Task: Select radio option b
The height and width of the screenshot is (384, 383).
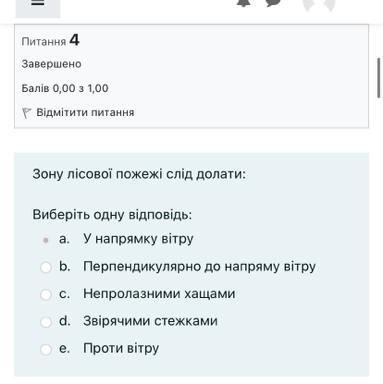Action: point(46,267)
